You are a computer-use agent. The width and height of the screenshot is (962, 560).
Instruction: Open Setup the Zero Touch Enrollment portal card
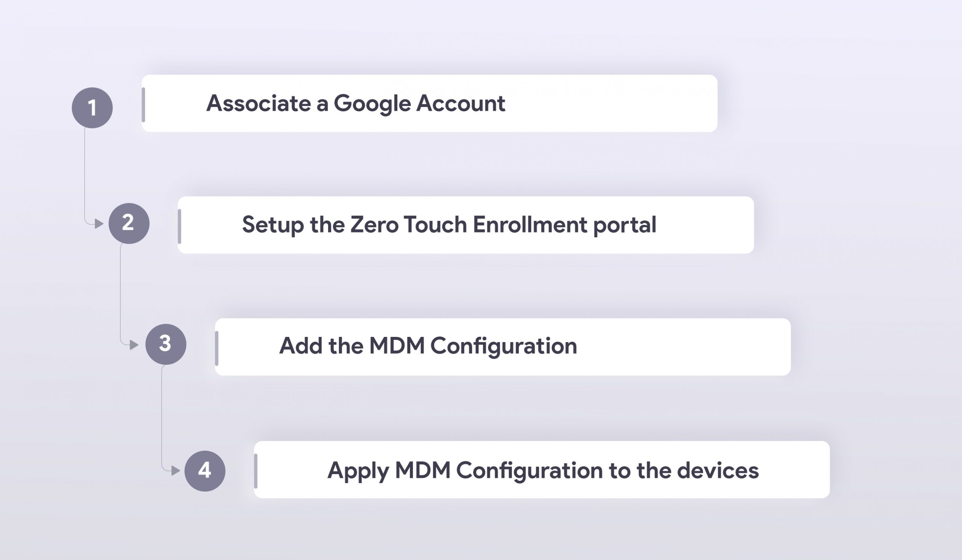[x=466, y=225]
